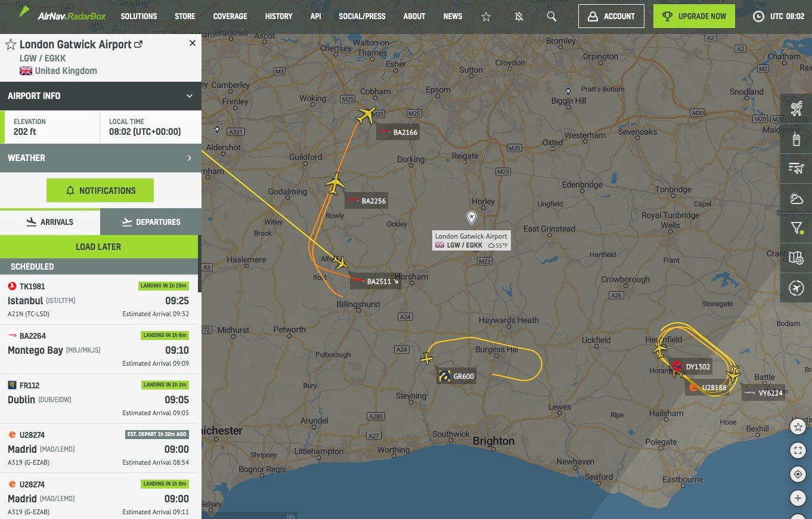Open Gatwick external link icon
This screenshot has height=519, width=812.
coord(138,44)
